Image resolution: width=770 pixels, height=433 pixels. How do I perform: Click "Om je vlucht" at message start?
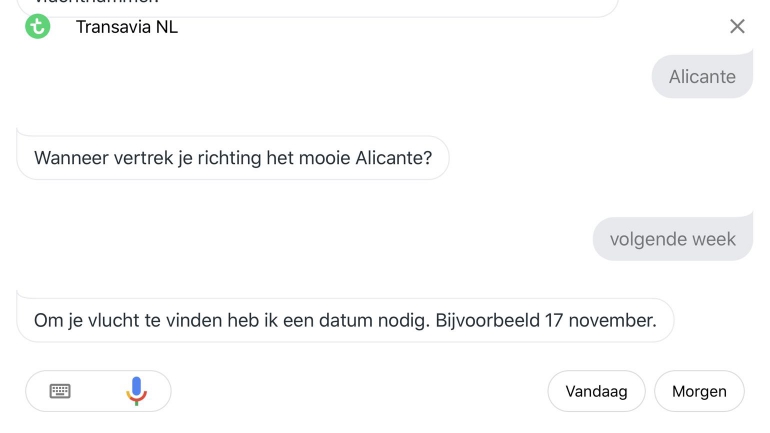click(82, 321)
